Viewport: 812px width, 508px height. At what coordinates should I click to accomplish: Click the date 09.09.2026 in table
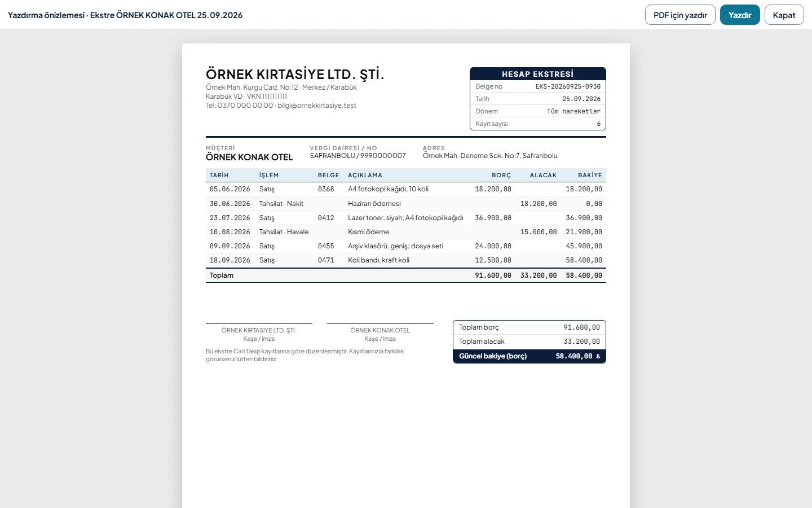pos(230,246)
